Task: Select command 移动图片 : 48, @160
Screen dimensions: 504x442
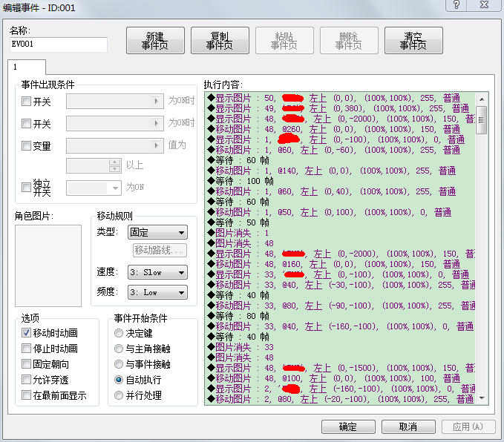Action: [334, 264]
